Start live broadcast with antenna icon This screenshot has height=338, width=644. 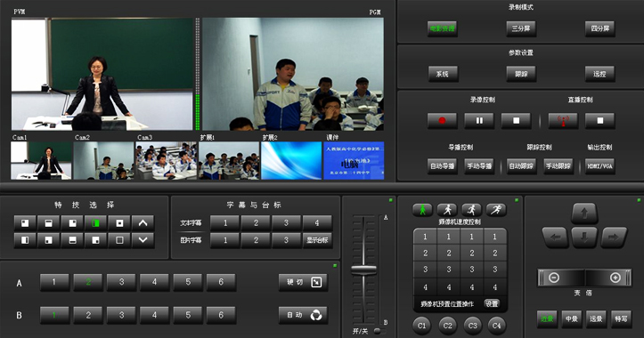[563, 121]
